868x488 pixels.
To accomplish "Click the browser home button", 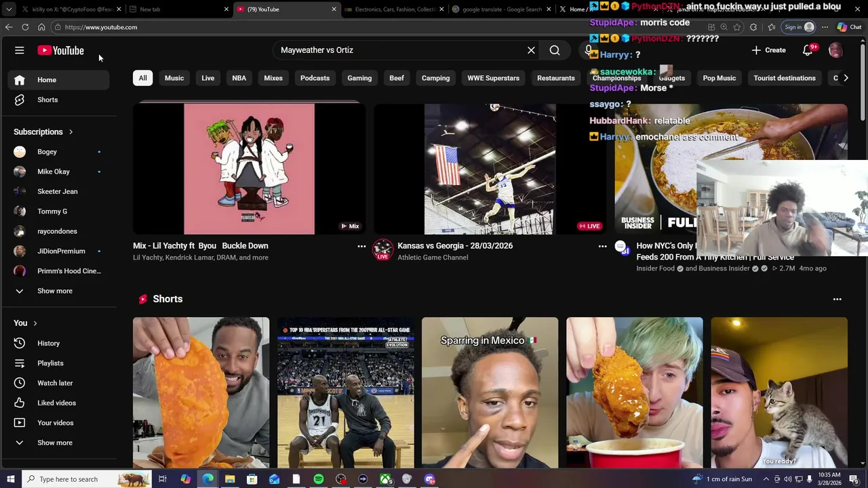I will tap(41, 27).
